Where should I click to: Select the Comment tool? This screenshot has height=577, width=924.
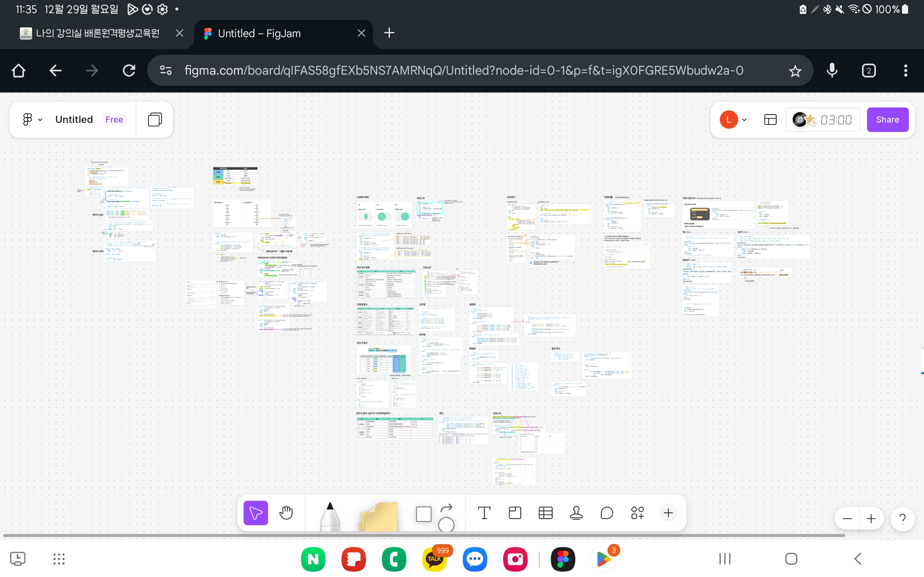coord(607,513)
